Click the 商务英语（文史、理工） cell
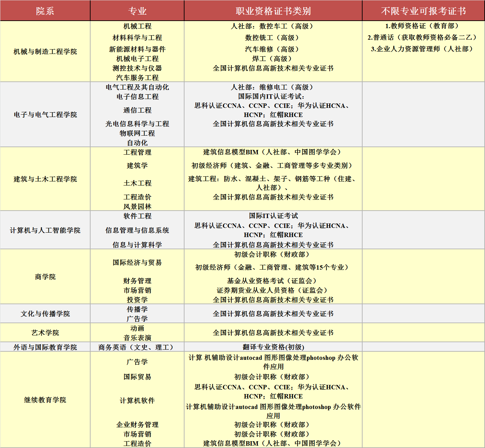The height and width of the screenshot is (448, 485). coord(137,347)
